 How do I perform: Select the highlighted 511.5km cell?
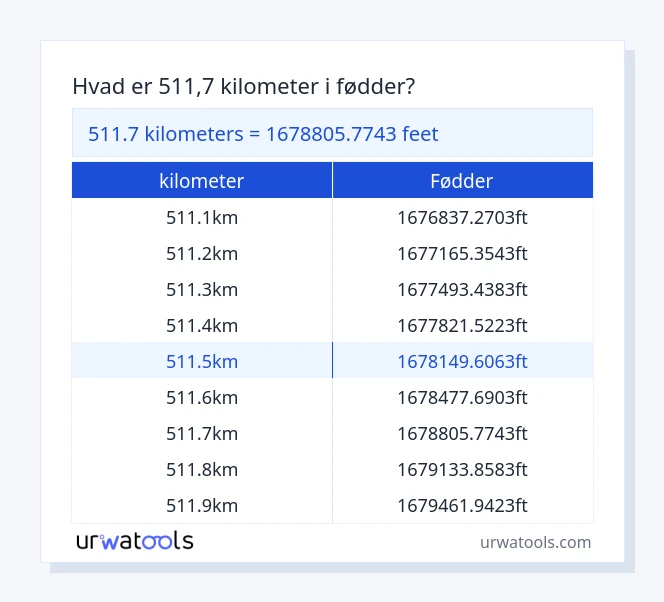(x=202, y=361)
